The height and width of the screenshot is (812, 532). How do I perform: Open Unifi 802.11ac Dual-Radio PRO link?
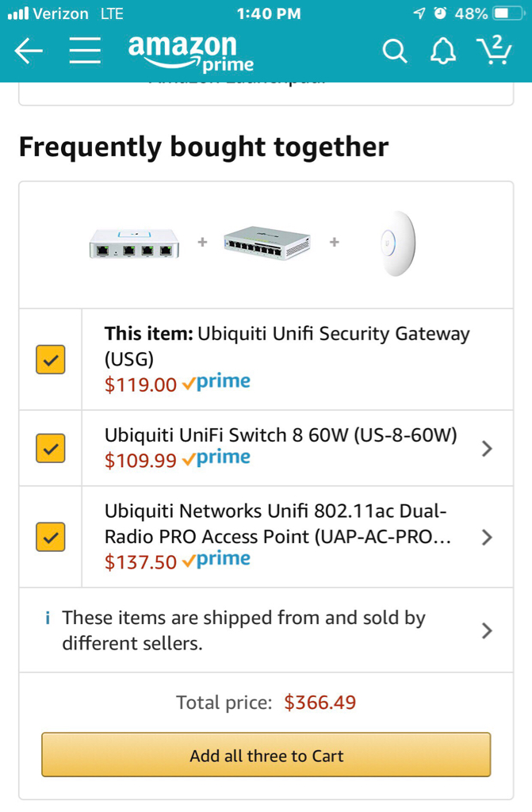point(277,523)
